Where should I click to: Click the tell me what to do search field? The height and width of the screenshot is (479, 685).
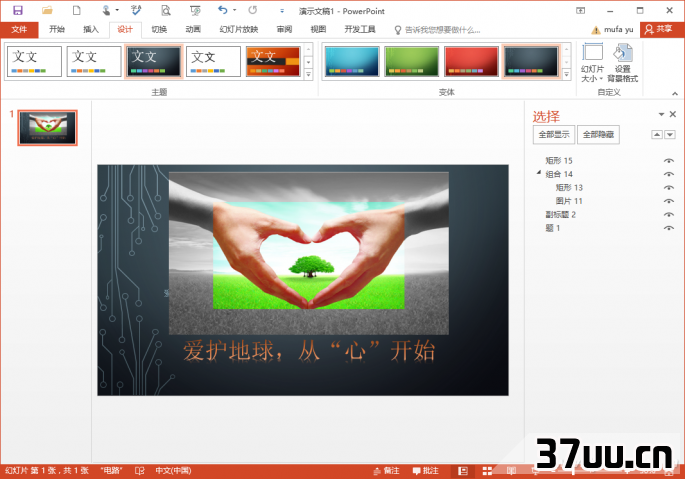[443, 30]
